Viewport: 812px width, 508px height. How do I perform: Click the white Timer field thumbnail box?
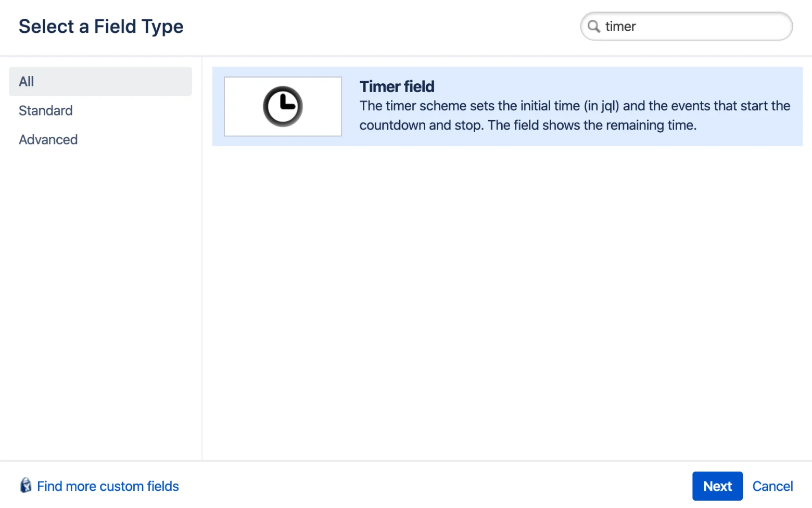[283, 107]
